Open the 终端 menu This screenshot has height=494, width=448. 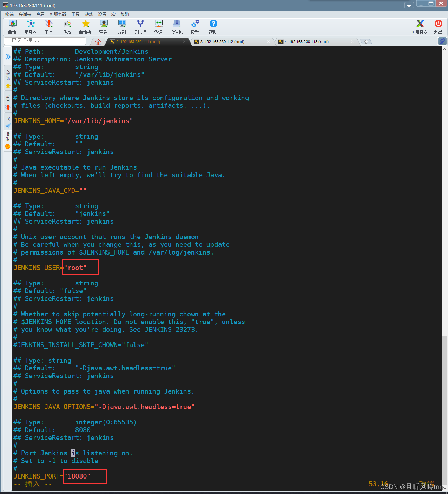pos(9,14)
